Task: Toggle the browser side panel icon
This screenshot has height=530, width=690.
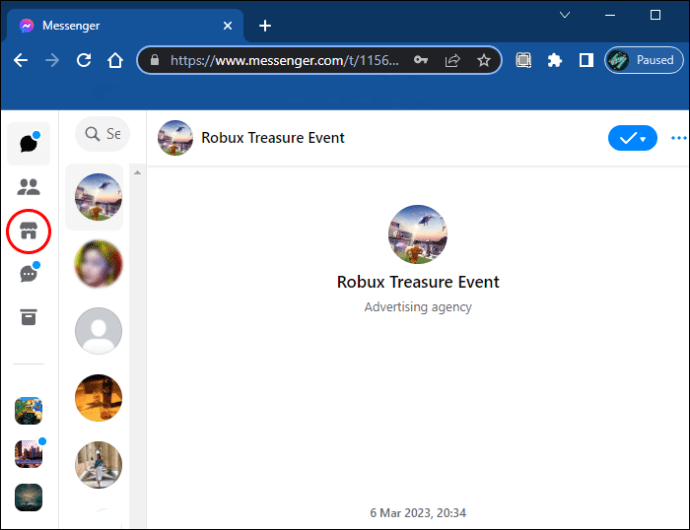Action: click(x=586, y=60)
